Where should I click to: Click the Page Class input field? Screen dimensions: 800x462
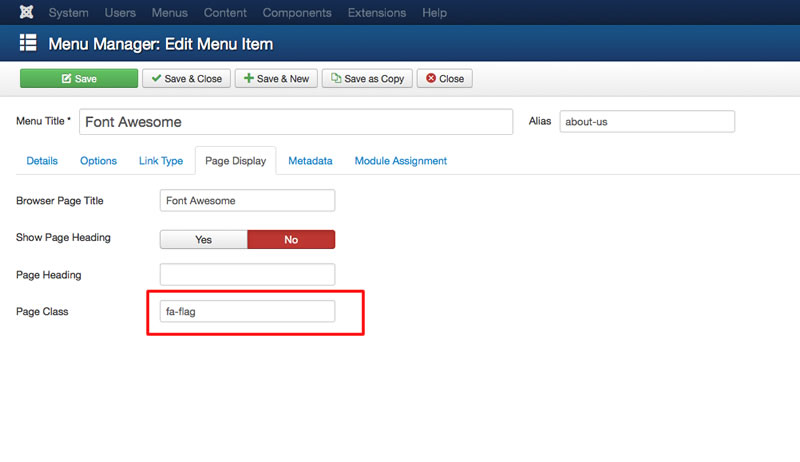point(247,312)
